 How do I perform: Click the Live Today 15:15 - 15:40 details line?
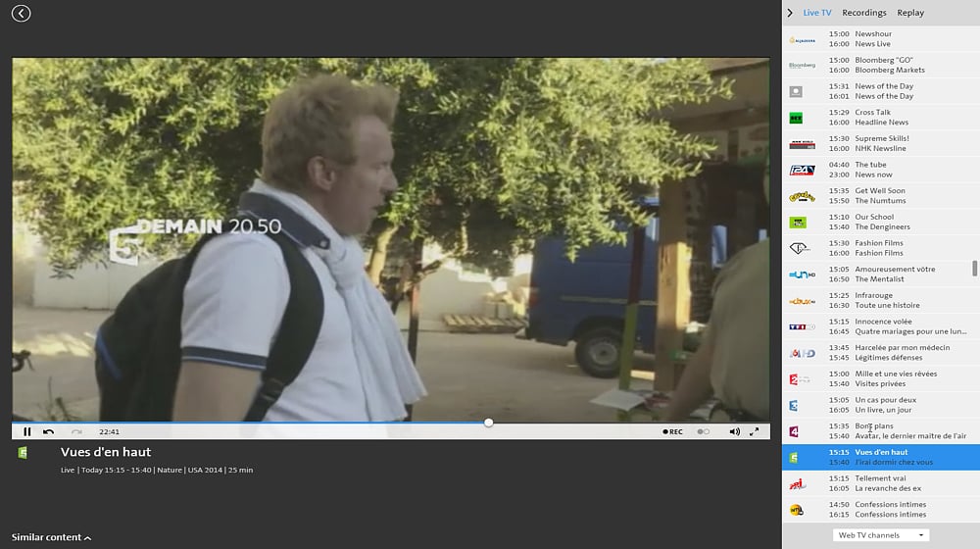(x=157, y=471)
